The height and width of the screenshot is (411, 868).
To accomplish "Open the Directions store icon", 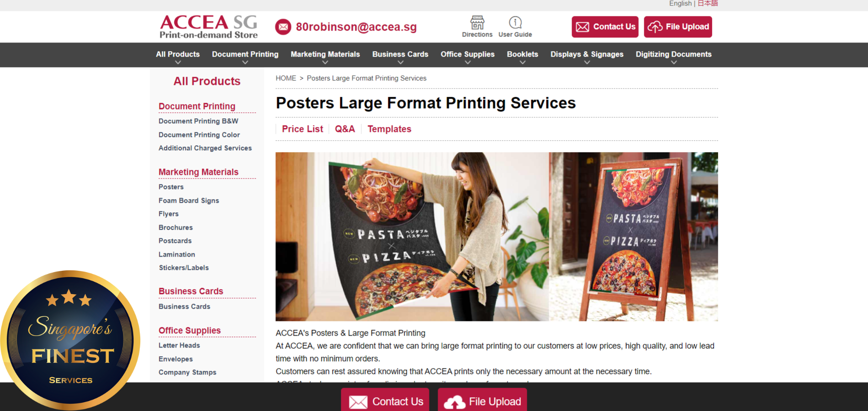I will tap(477, 22).
